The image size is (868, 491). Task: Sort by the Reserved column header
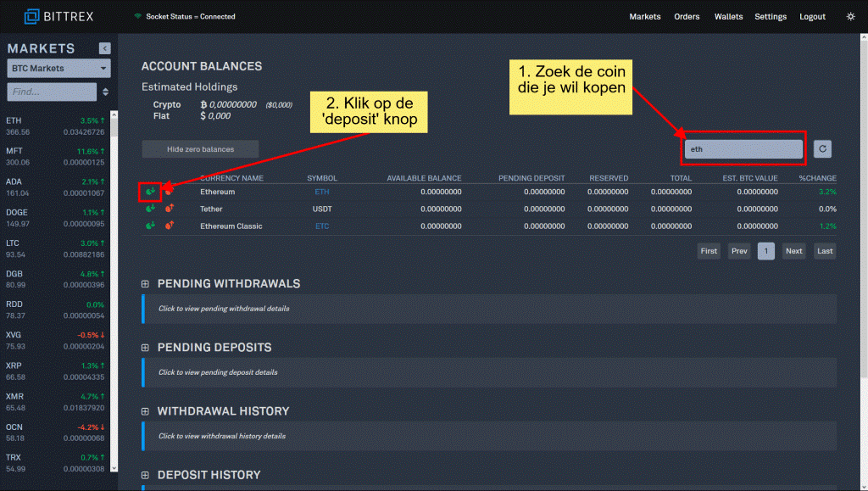(x=609, y=178)
